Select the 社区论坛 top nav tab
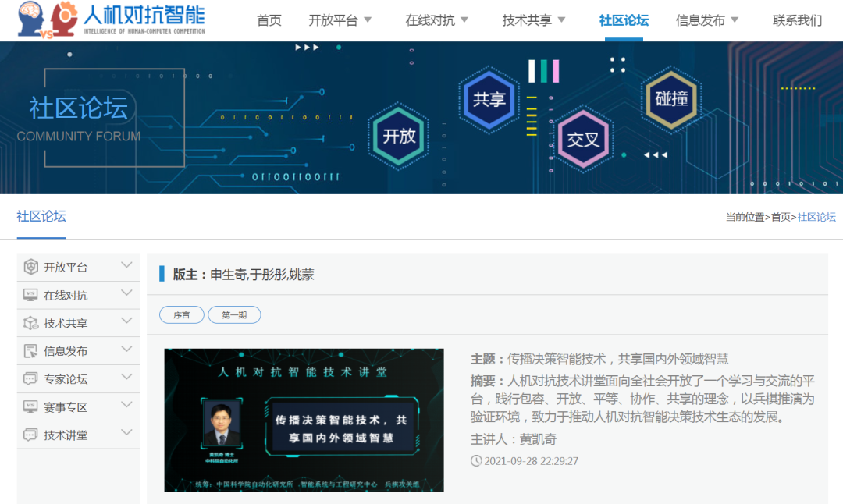Image resolution: width=843 pixels, height=504 pixels. coord(624,20)
